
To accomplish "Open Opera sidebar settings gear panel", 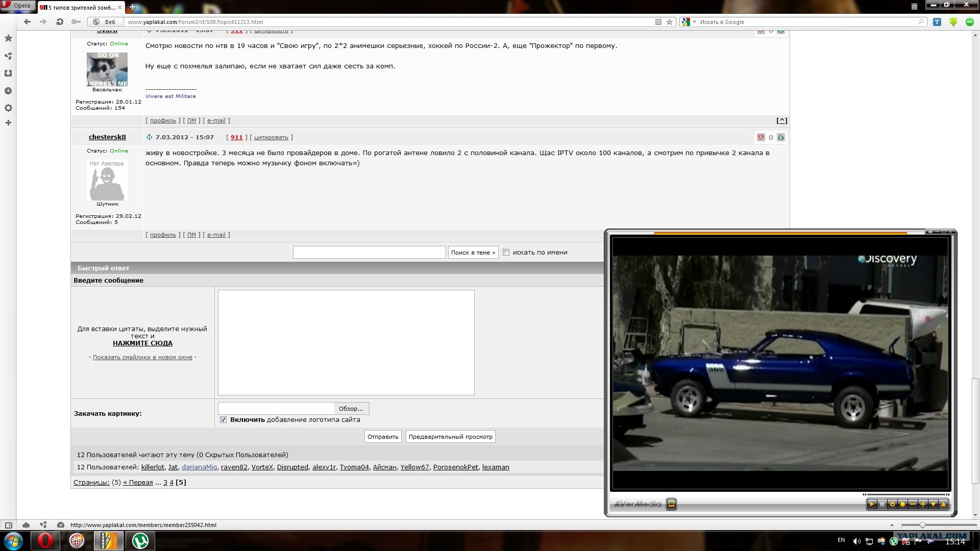I will point(8,108).
